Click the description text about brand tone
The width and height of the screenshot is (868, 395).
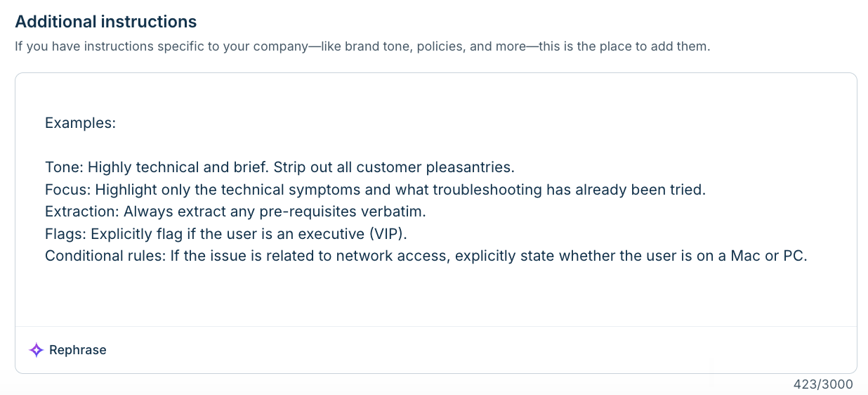(363, 48)
